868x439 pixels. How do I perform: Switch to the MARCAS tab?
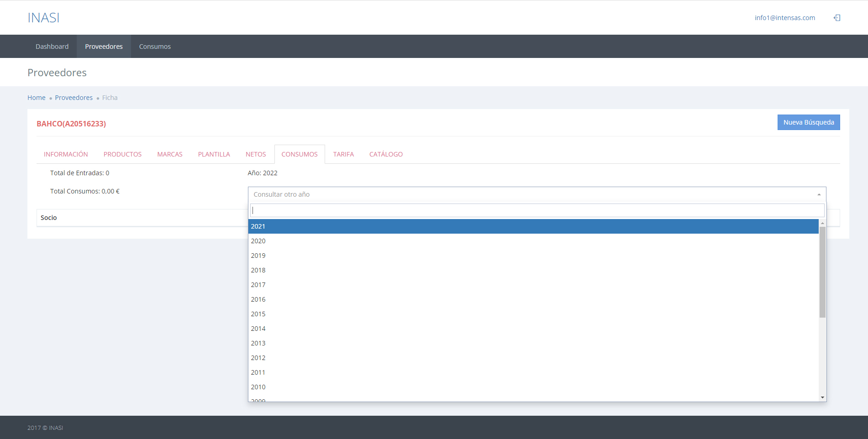pos(170,154)
